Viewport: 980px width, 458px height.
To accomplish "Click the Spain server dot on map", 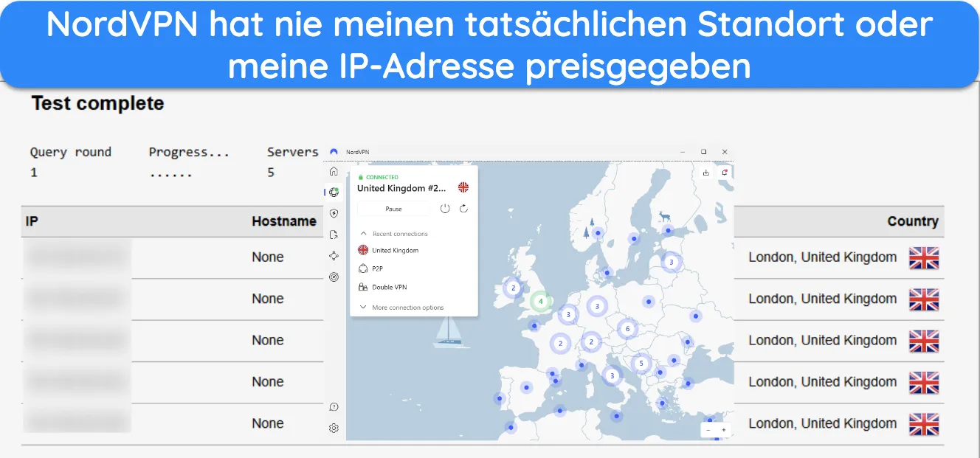I will click(x=526, y=386).
